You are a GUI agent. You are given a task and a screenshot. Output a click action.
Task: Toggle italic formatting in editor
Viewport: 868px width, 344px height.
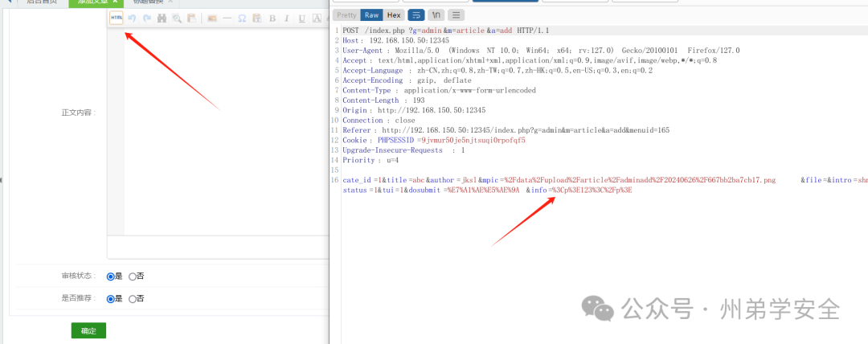[x=287, y=18]
